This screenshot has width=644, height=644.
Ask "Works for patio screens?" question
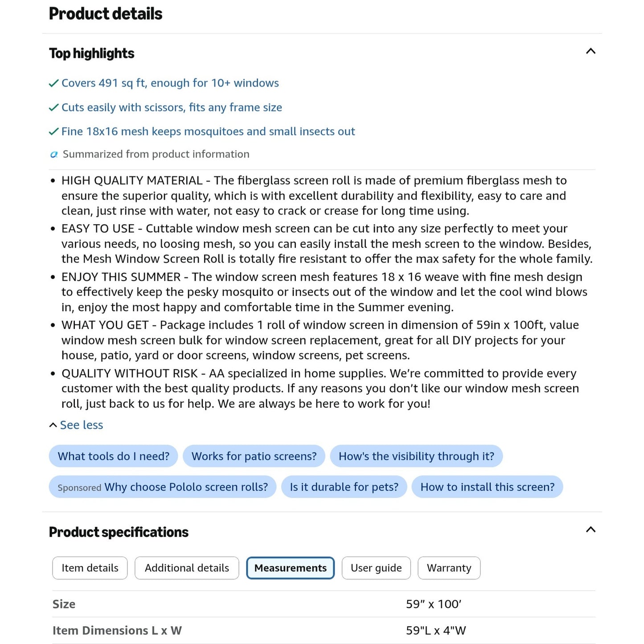tap(254, 456)
